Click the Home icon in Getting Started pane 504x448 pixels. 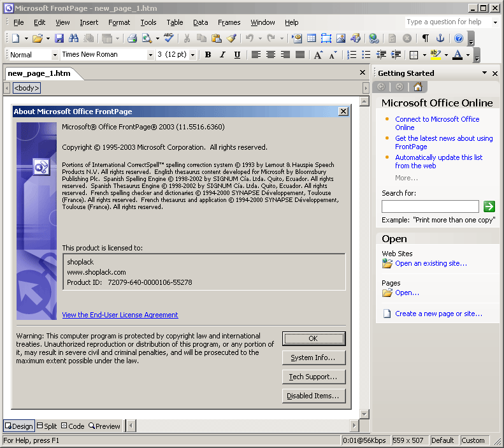tap(418, 87)
